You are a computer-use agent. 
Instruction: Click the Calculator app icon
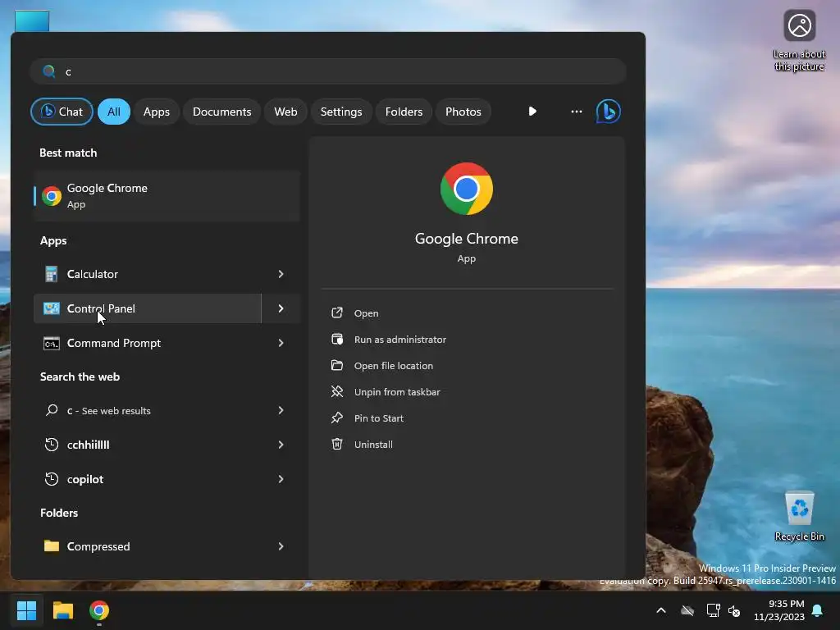tap(52, 274)
